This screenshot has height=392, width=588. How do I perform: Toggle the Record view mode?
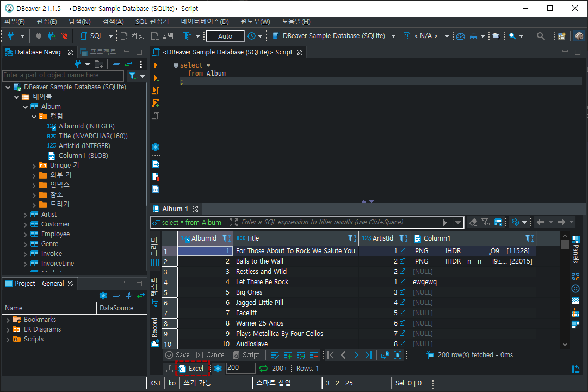click(155, 331)
